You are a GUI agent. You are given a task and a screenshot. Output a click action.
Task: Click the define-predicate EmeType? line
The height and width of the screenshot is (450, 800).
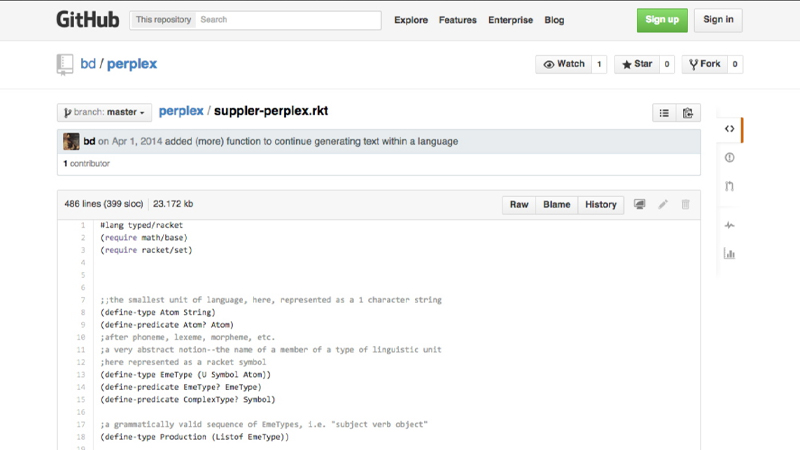click(x=181, y=387)
